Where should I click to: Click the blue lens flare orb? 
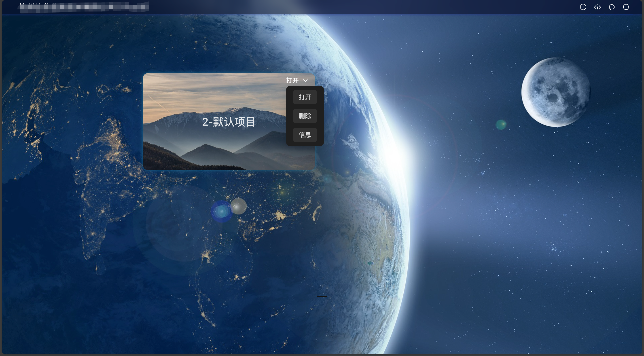click(222, 212)
